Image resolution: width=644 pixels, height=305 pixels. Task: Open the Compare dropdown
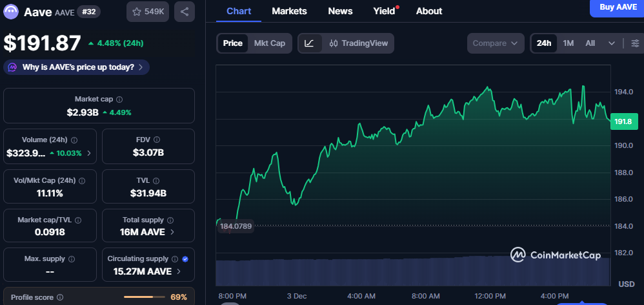coord(495,43)
